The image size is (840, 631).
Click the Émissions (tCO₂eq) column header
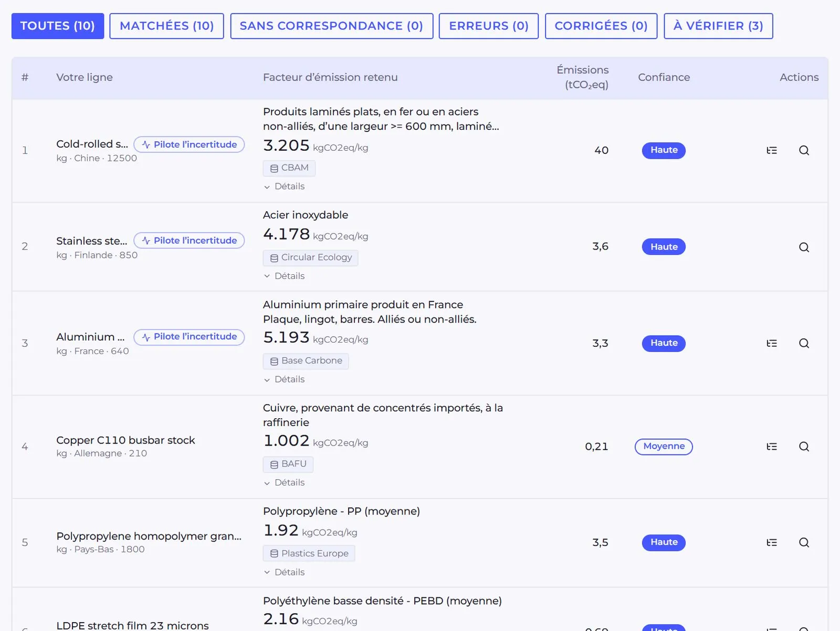tap(582, 77)
